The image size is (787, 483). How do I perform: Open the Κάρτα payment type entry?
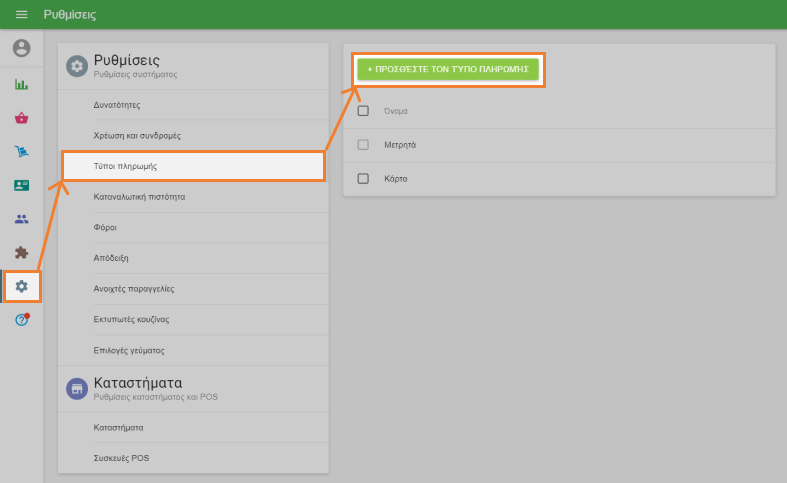pos(396,178)
